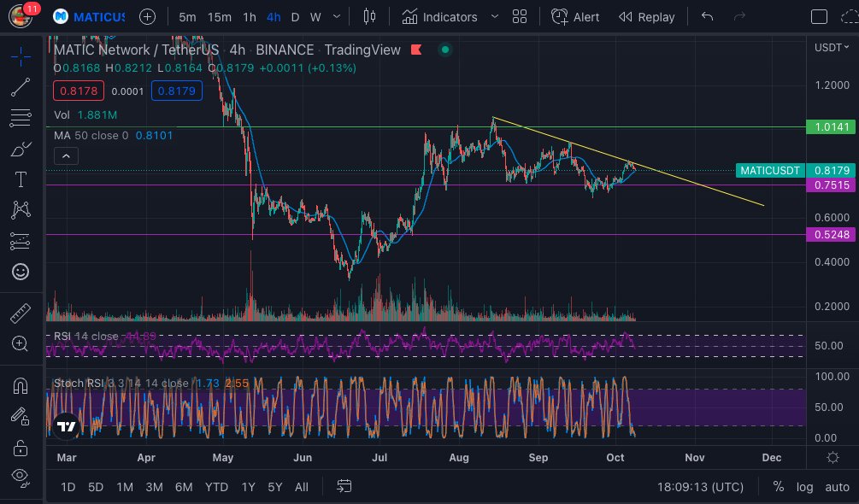Add a symbol to compare

click(147, 17)
